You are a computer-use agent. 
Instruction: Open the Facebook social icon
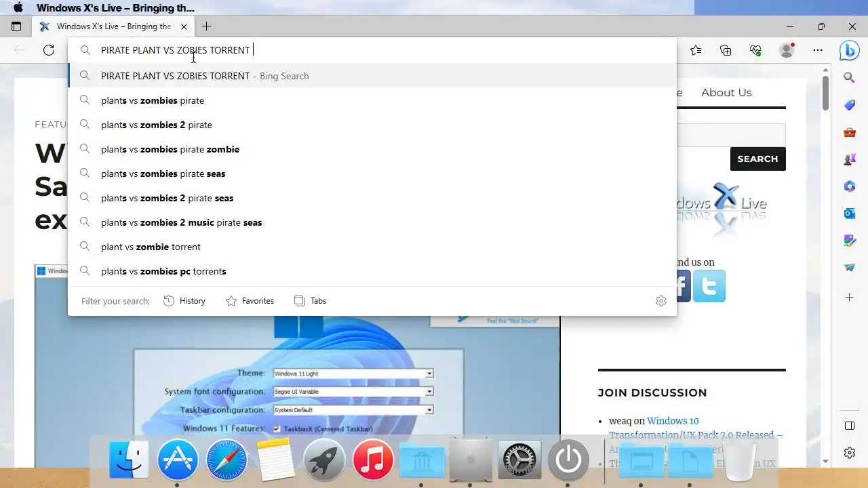tap(684, 285)
